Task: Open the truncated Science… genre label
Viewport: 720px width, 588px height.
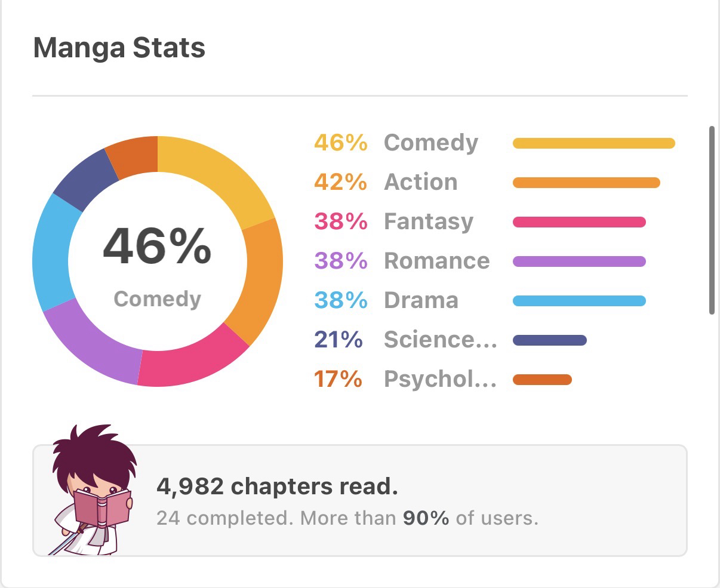Action: [440, 340]
